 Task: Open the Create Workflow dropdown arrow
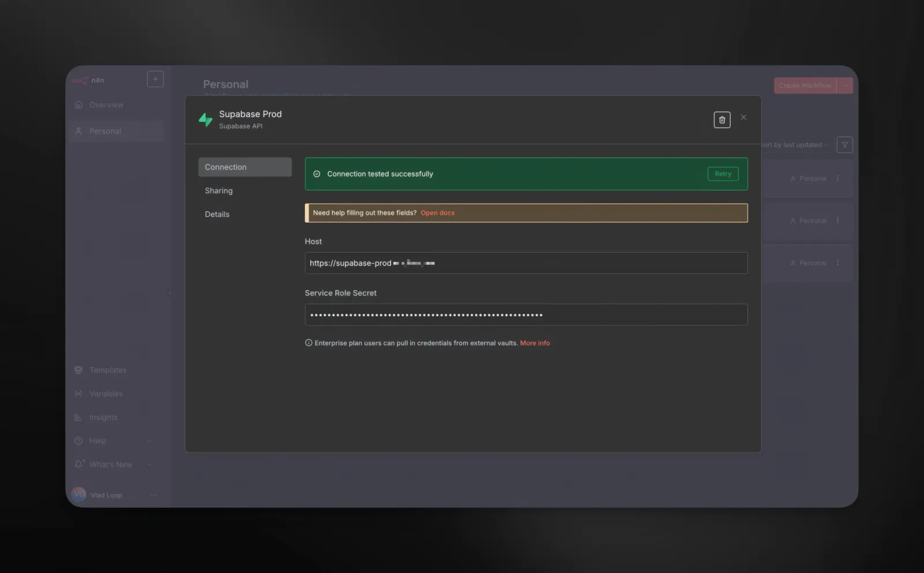(x=845, y=85)
